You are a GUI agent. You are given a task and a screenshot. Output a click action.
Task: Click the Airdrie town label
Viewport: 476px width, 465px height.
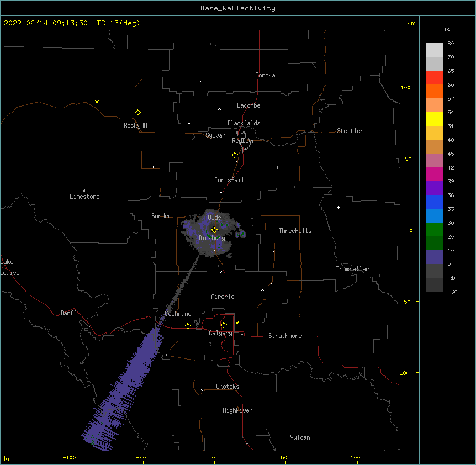(223, 297)
